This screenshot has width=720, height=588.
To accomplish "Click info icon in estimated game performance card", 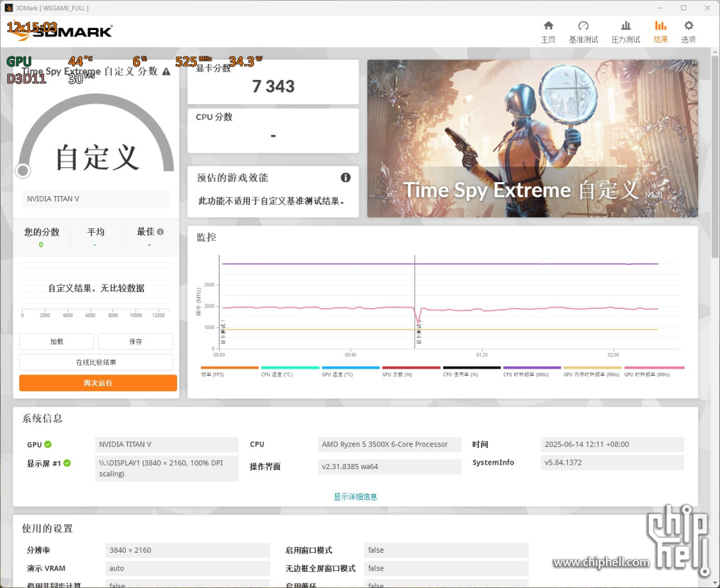I will (345, 178).
